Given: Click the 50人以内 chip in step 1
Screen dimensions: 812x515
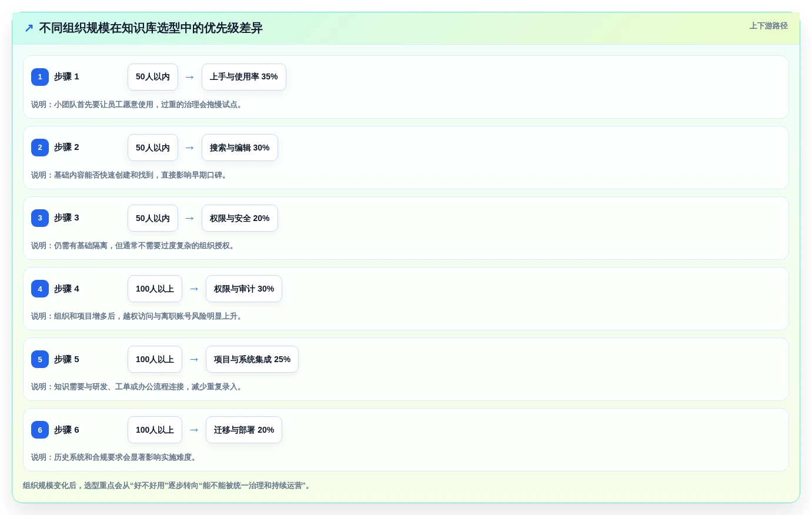Looking at the screenshot, I should click(x=153, y=77).
